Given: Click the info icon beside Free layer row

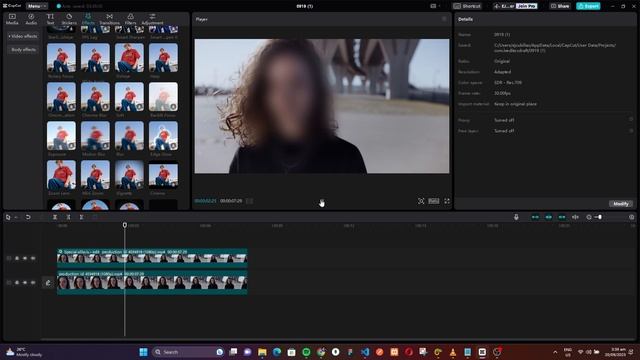Looking at the screenshot, I should click(x=631, y=131).
